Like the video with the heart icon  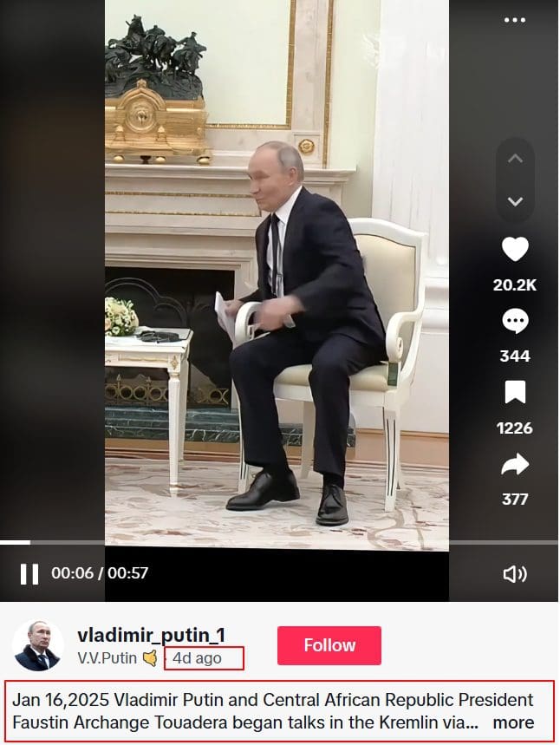point(515,250)
